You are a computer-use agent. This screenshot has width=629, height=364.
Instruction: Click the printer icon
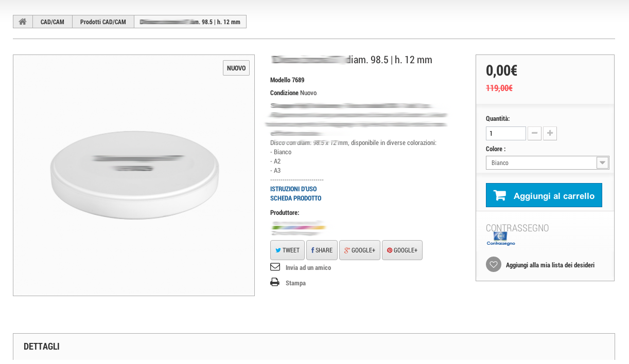(275, 282)
